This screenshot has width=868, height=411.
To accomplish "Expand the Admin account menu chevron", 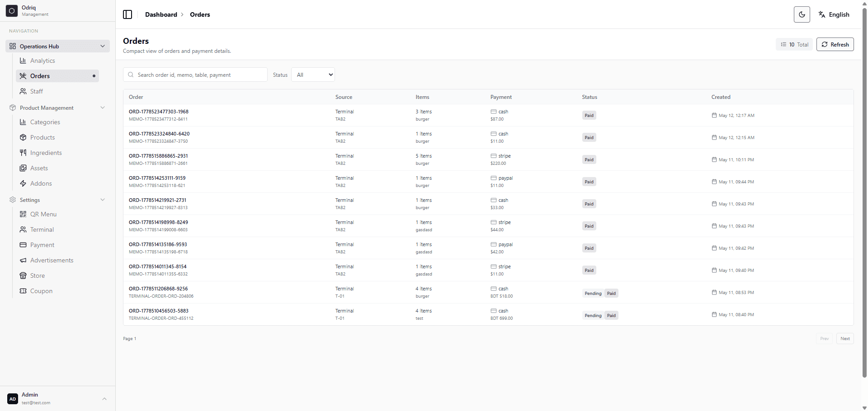I will [x=104, y=399].
